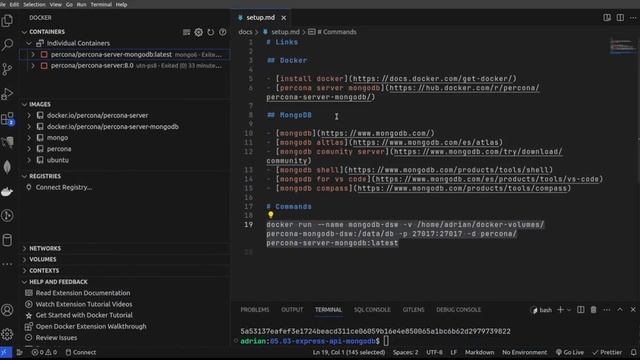Close the setup.md tab
The image size is (640, 360).
(284, 18)
